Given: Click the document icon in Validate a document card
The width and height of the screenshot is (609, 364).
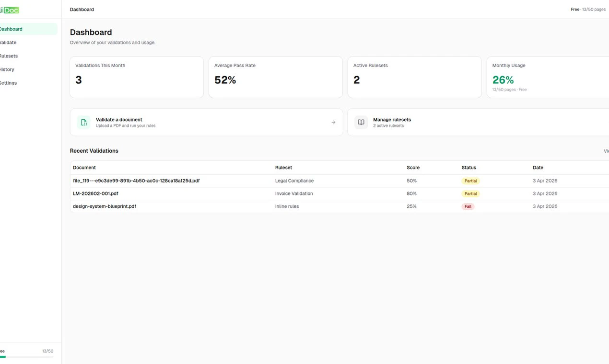Looking at the screenshot, I should click(83, 122).
